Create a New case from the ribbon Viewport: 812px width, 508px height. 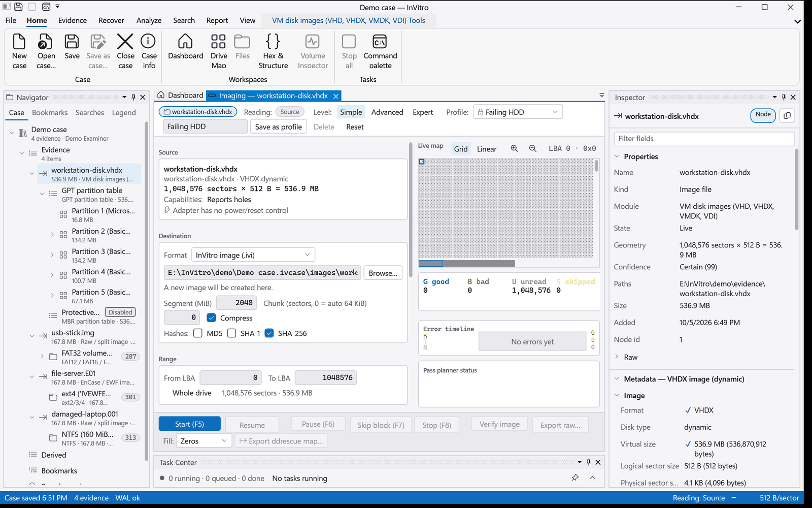19,51
